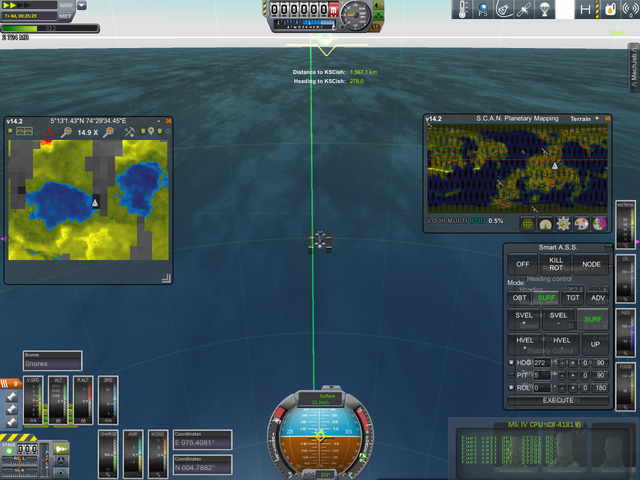This screenshot has width=640, height=480.
Task: Click the OFF button in Smart A.S.S.
Action: [x=522, y=264]
